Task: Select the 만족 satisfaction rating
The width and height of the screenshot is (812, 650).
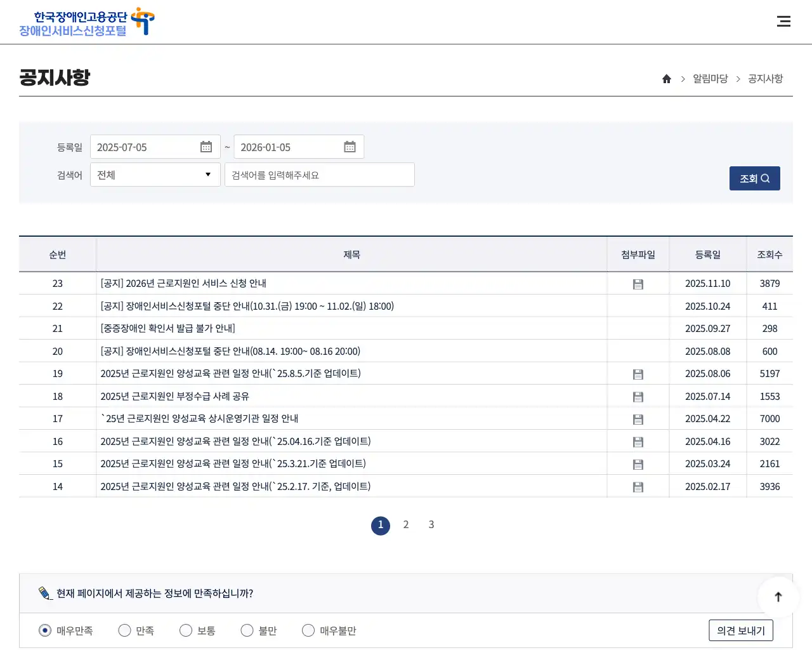Action: (x=124, y=630)
